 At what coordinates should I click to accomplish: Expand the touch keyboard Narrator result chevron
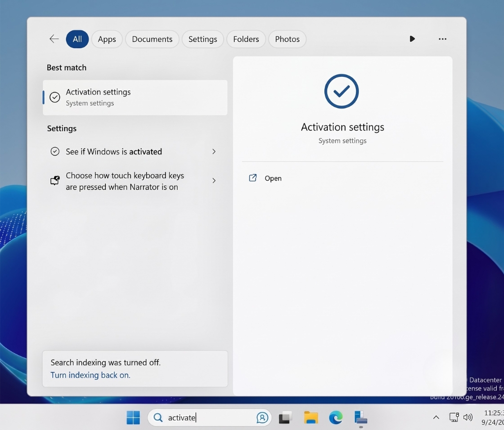[214, 181]
